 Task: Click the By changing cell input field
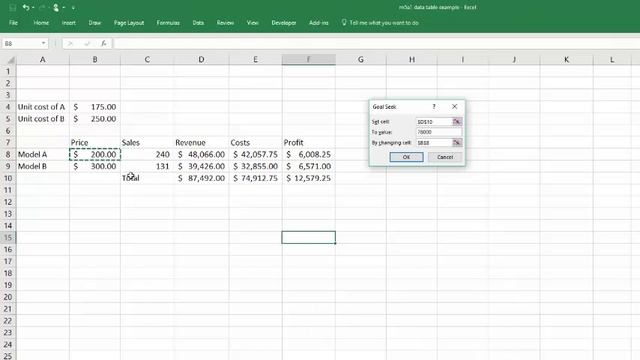(x=434, y=142)
